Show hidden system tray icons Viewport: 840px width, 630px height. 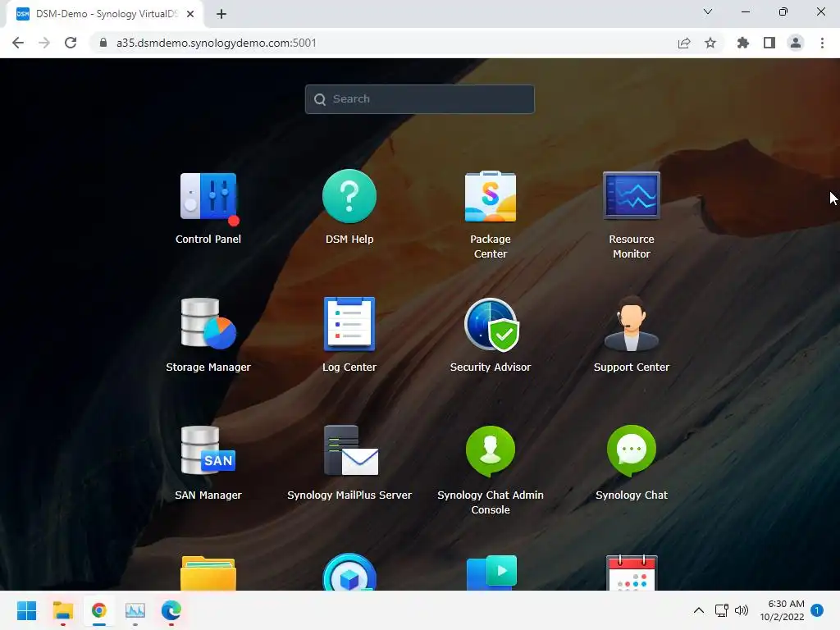[x=699, y=610]
